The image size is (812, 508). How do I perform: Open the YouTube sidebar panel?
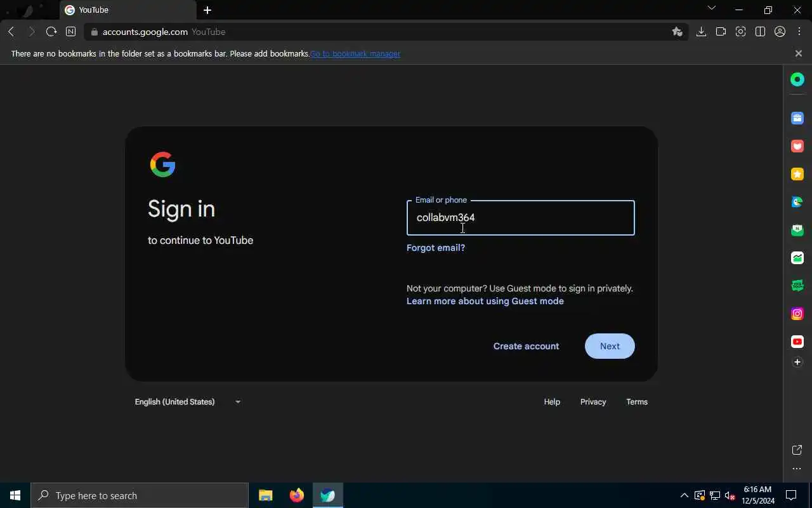point(797,342)
